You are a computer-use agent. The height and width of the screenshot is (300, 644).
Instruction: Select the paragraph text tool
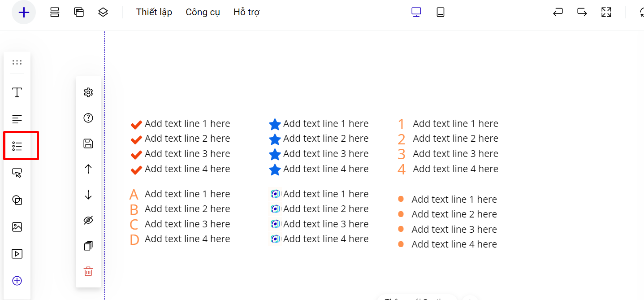click(17, 119)
